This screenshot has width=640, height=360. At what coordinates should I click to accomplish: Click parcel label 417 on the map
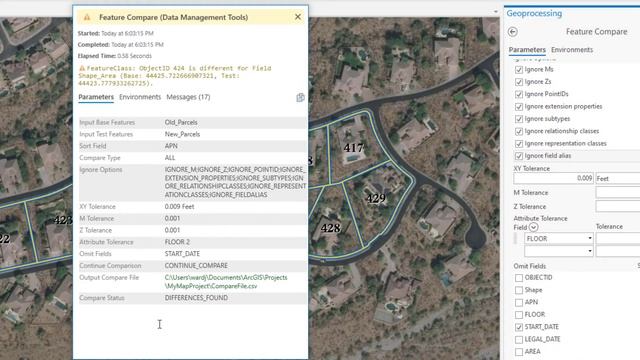click(x=353, y=147)
